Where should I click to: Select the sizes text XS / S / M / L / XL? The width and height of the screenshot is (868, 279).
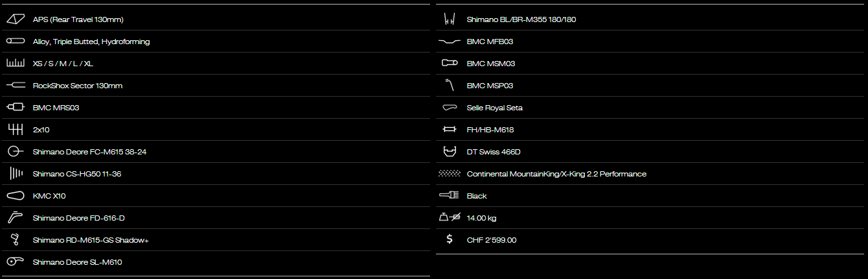click(63, 64)
